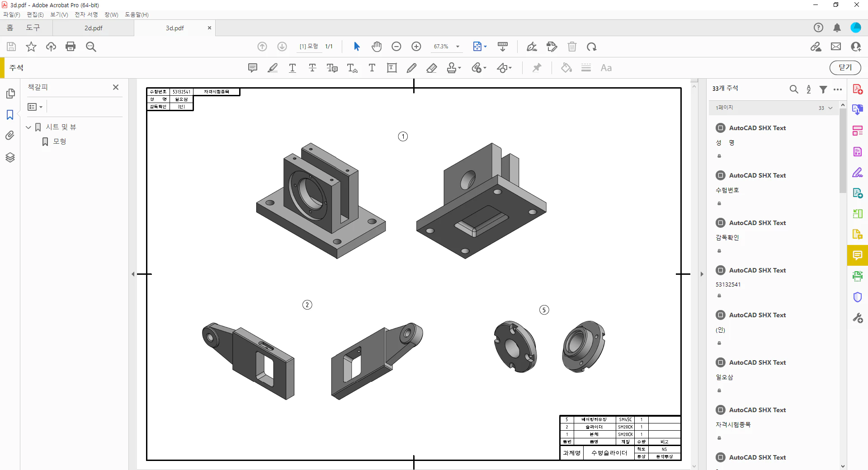Click the Save file icon
Image resolution: width=868 pixels, height=470 pixels.
[11, 47]
